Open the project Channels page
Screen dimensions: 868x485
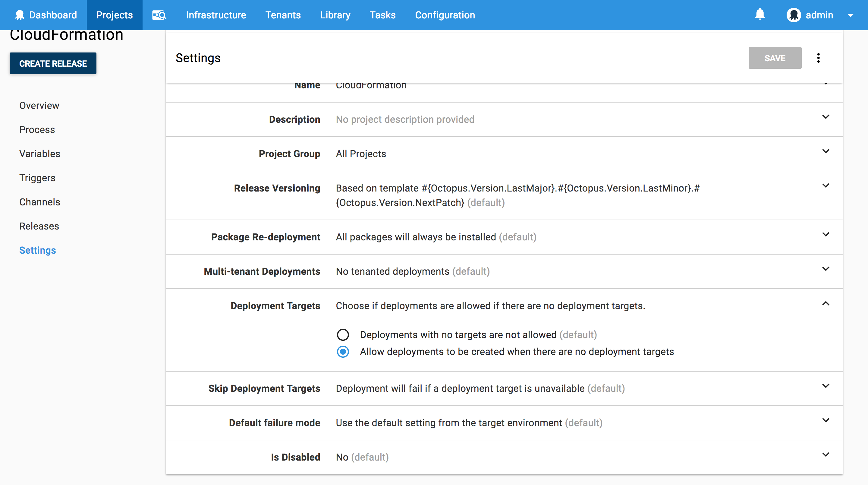tap(39, 202)
